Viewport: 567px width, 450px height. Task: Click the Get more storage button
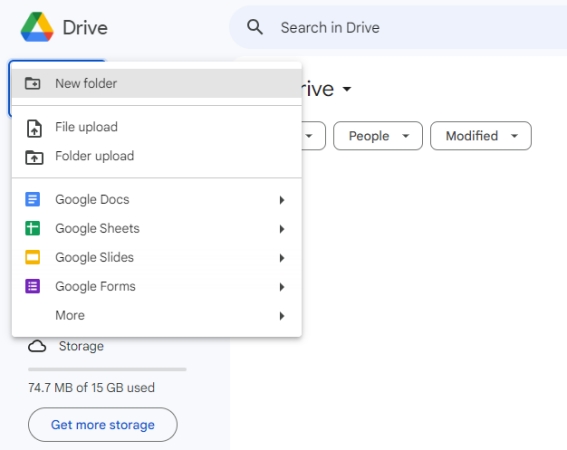[103, 424]
